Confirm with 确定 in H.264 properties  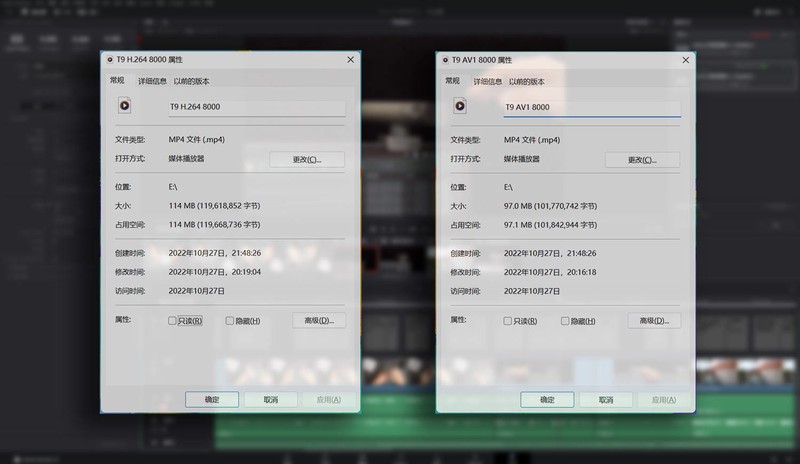click(x=212, y=400)
